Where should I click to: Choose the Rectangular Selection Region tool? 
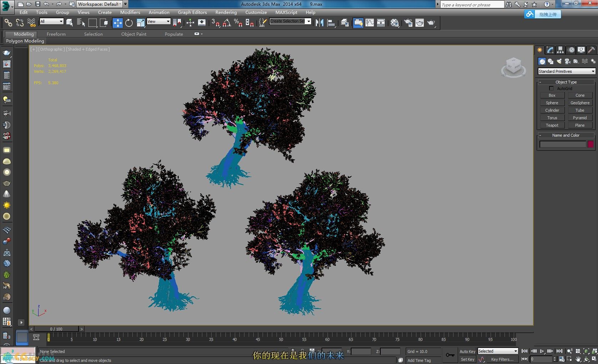(92, 23)
